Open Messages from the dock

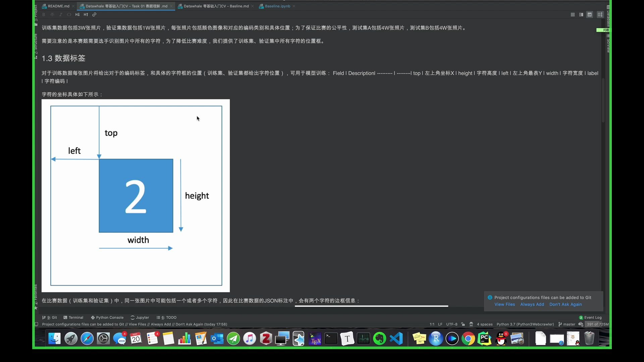119,339
